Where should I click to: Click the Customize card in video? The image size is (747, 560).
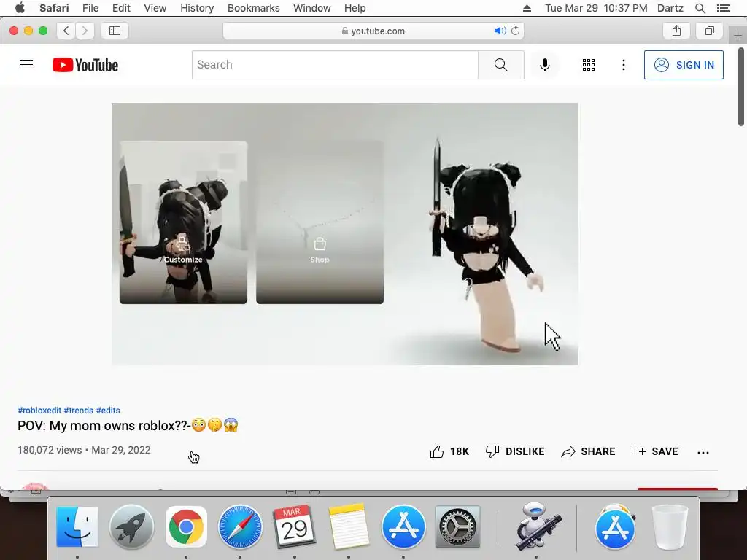183,222
